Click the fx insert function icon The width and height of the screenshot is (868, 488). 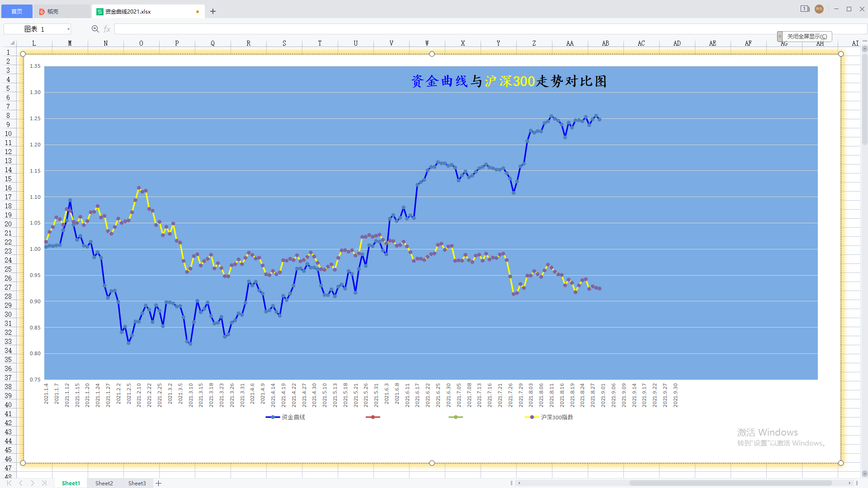(x=107, y=29)
